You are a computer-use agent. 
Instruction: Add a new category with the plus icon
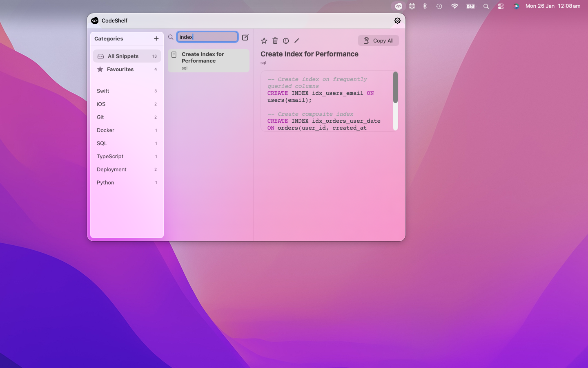point(156,38)
